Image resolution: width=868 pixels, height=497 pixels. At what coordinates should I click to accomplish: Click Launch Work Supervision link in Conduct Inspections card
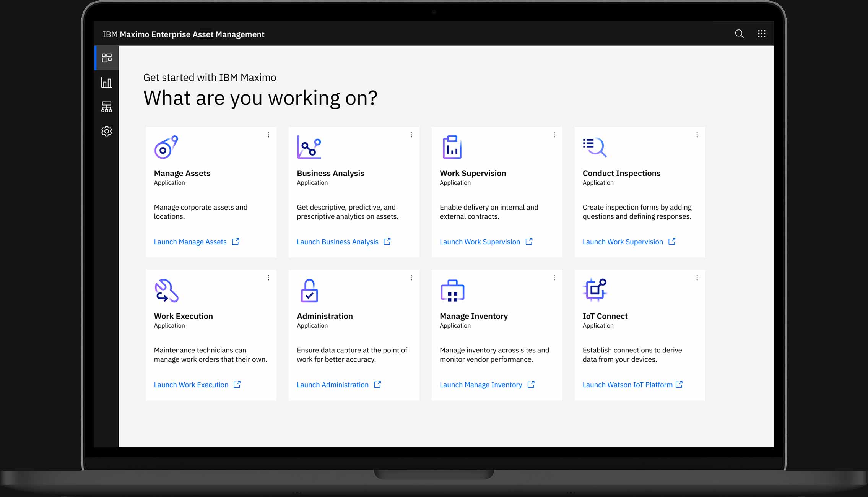(623, 242)
